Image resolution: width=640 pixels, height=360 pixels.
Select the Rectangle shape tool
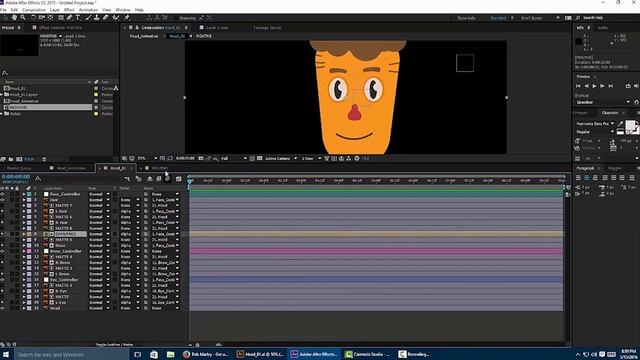(x=61, y=18)
